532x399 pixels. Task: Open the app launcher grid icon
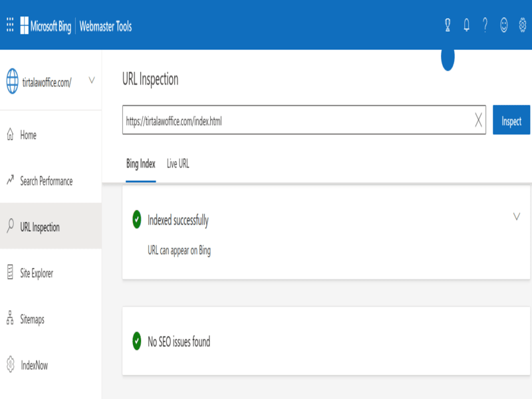[11, 26]
